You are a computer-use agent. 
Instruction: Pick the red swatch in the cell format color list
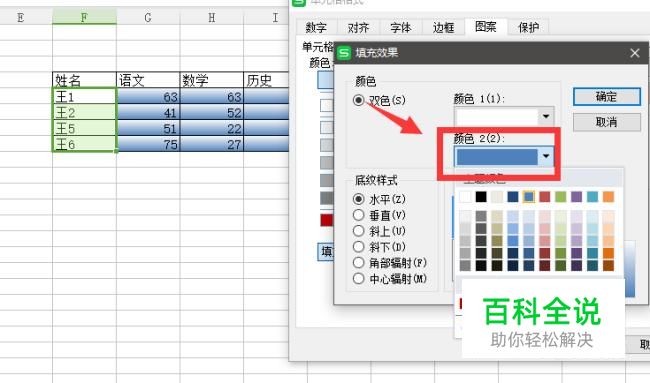[x=327, y=220]
